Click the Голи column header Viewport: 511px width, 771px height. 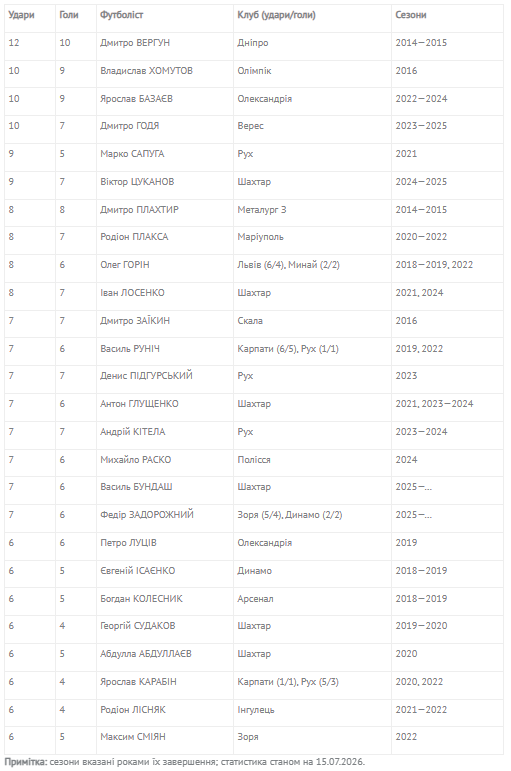68,15
